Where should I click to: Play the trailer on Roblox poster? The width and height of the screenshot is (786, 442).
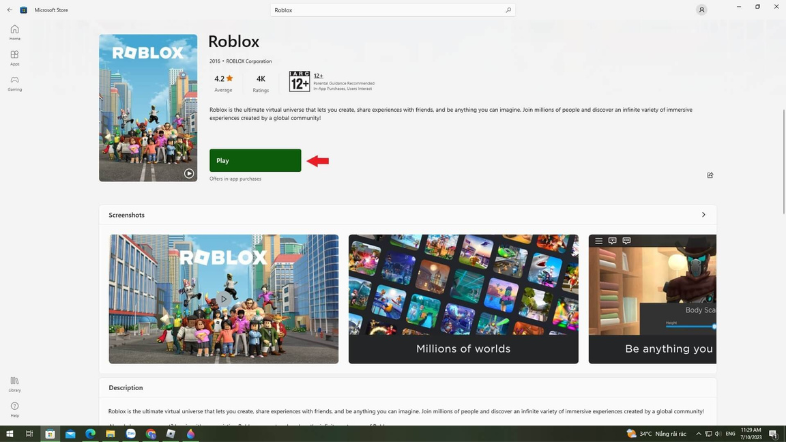[x=189, y=173]
